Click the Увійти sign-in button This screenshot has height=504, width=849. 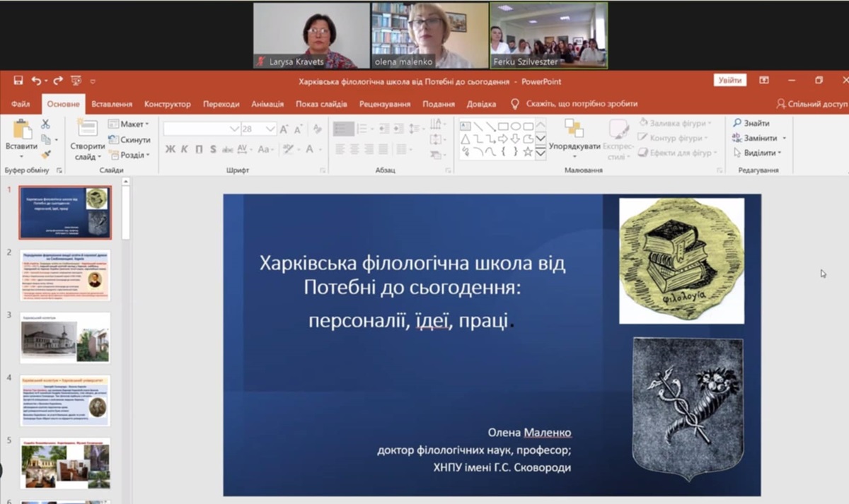point(729,81)
